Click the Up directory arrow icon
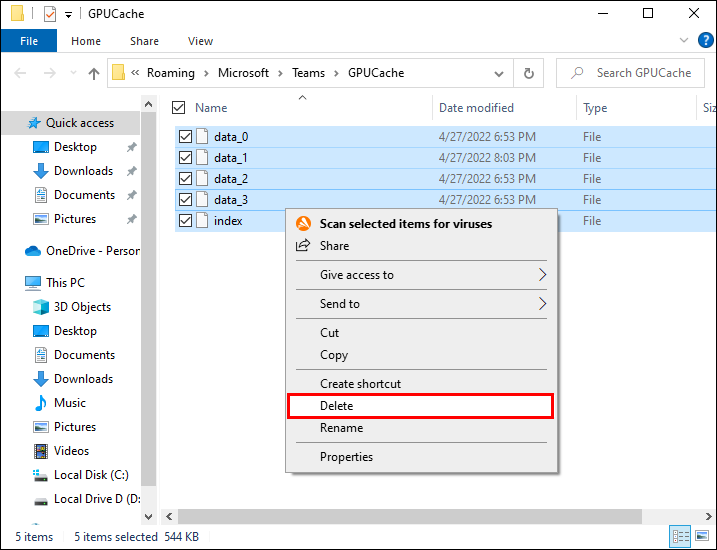 click(x=94, y=73)
